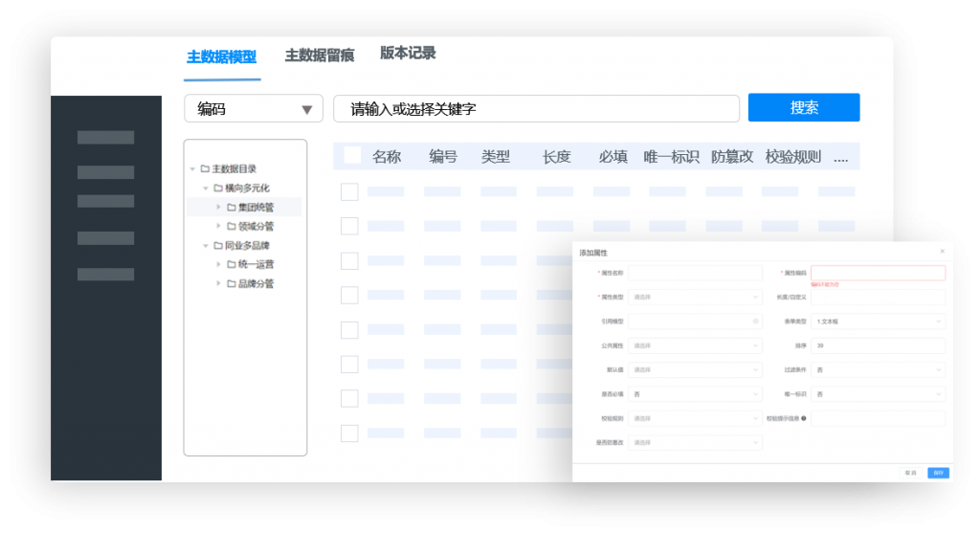980x533 pixels.
Task: Expand the 品牌分管 tree node arrow
Action: [218, 284]
